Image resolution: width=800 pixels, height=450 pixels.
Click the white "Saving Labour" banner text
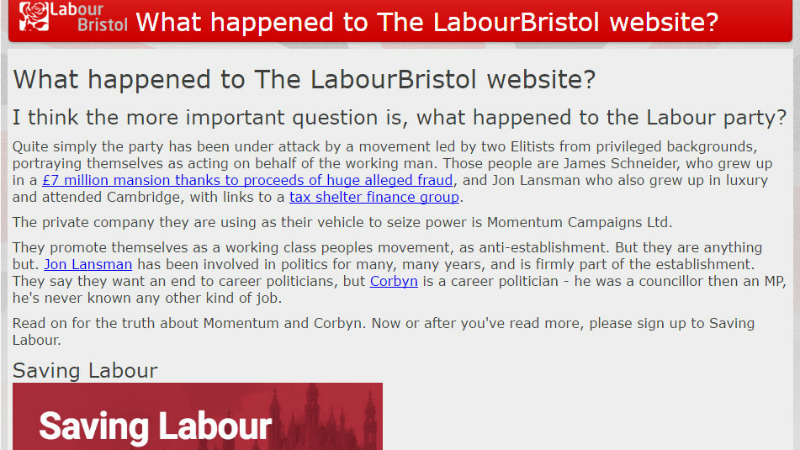155,425
